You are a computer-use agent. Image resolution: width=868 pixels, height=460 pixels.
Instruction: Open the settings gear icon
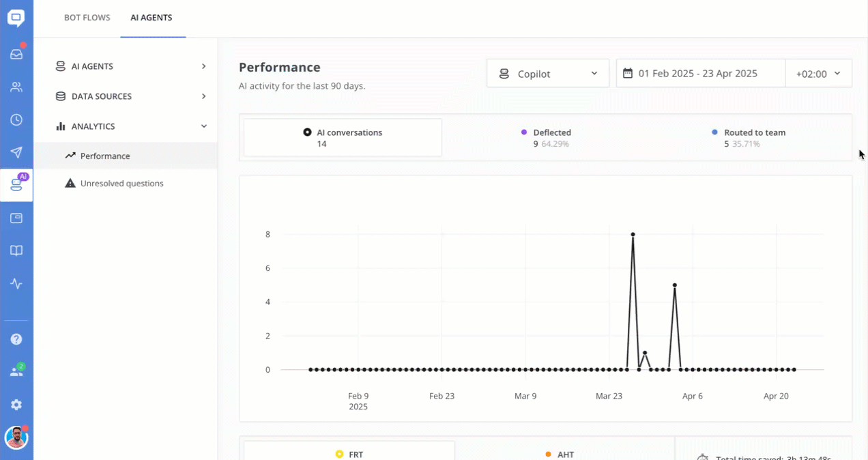16,405
